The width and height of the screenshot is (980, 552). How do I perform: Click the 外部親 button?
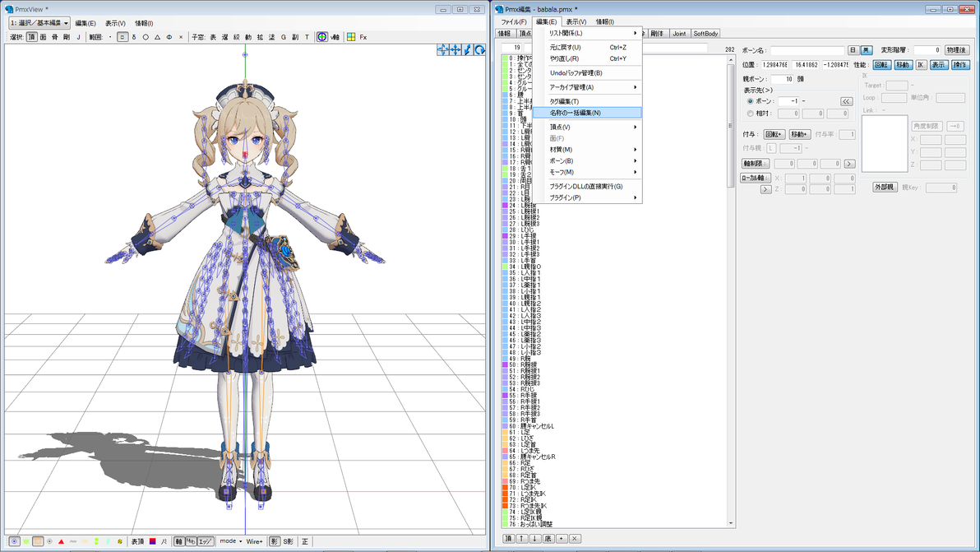click(x=885, y=188)
